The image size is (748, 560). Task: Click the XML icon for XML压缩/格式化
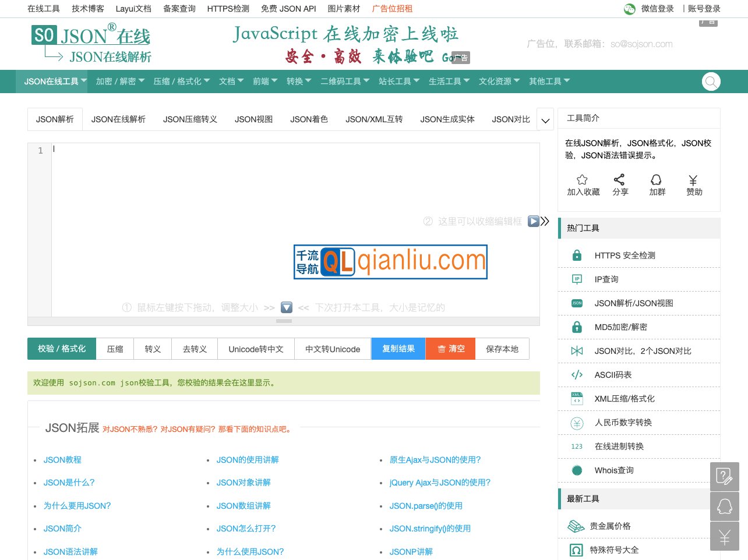(x=577, y=398)
